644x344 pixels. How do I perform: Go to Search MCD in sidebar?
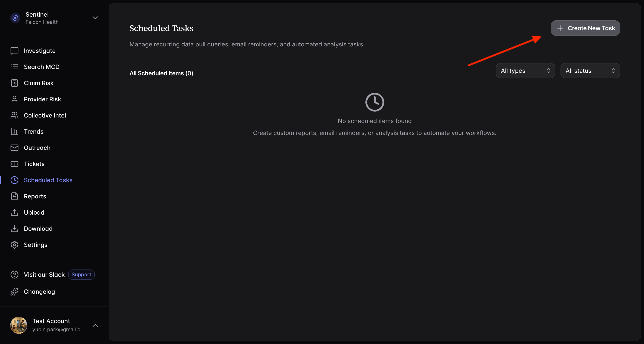point(42,67)
